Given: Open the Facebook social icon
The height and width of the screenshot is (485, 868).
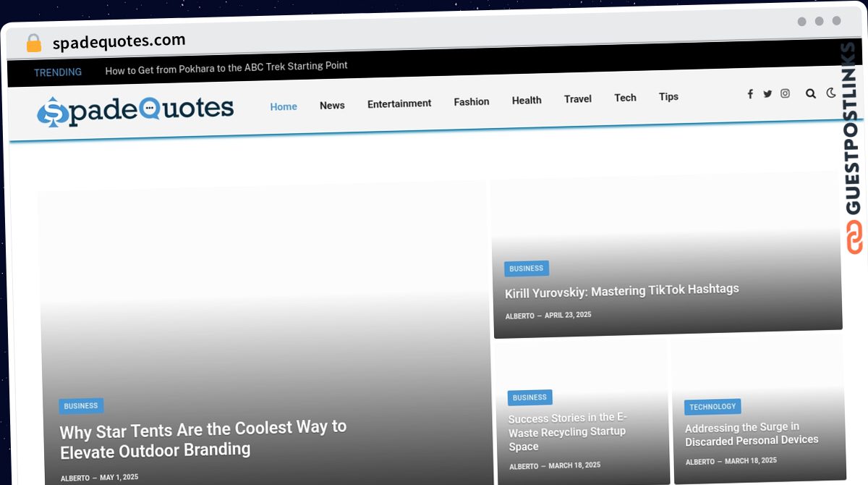Looking at the screenshot, I should click(750, 94).
